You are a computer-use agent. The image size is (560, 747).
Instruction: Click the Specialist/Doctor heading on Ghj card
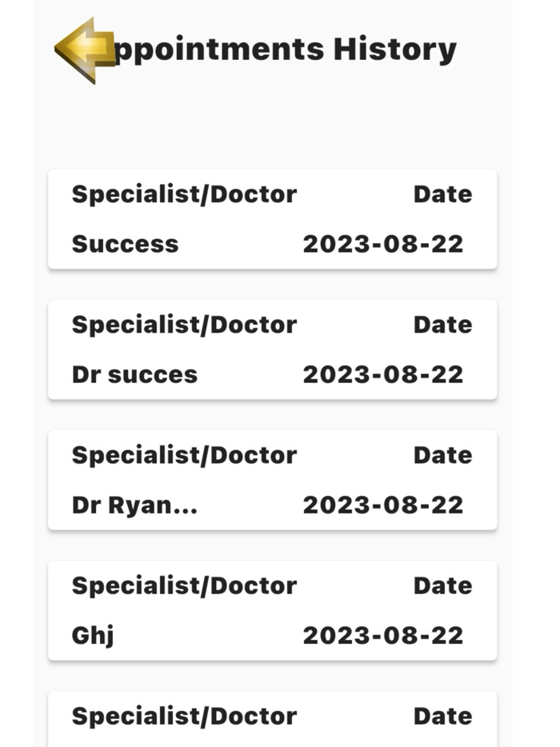click(184, 585)
